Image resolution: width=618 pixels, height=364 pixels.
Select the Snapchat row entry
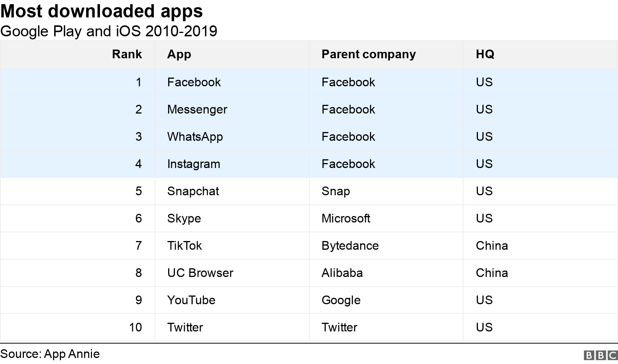[x=193, y=191]
